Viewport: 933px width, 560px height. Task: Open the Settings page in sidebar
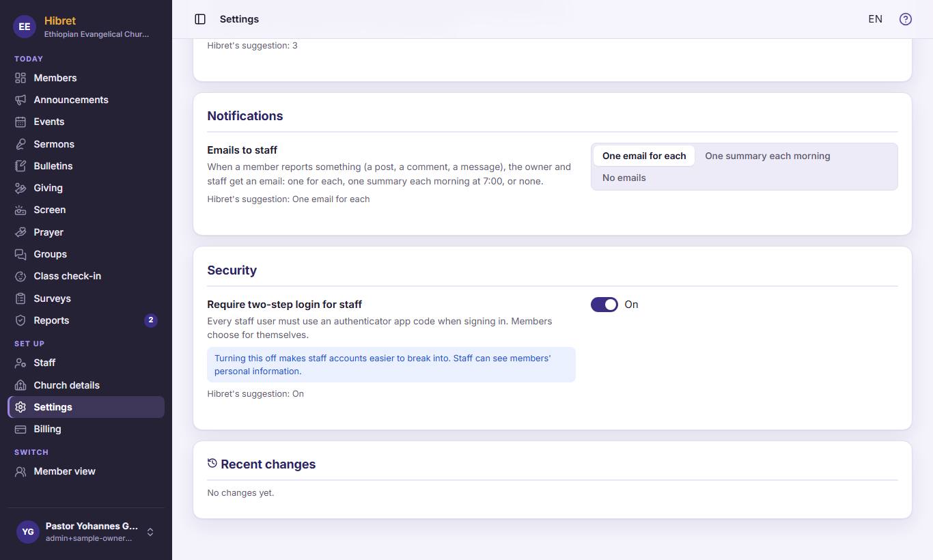pos(86,407)
